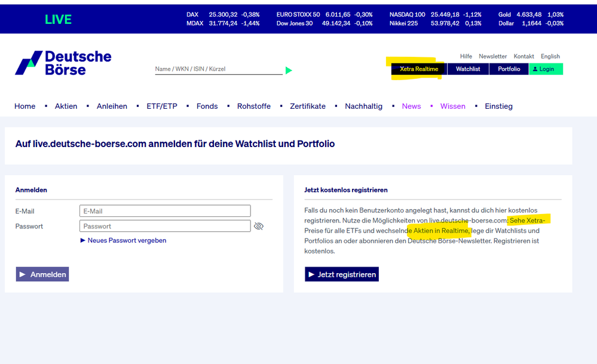Open the Hilfe link
Viewport: 597px width, 364px height.
coord(466,56)
